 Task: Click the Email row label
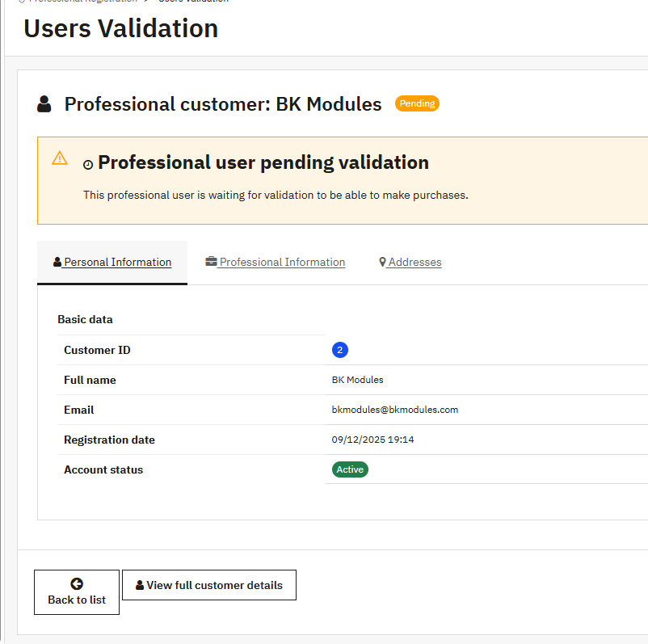click(x=79, y=410)
